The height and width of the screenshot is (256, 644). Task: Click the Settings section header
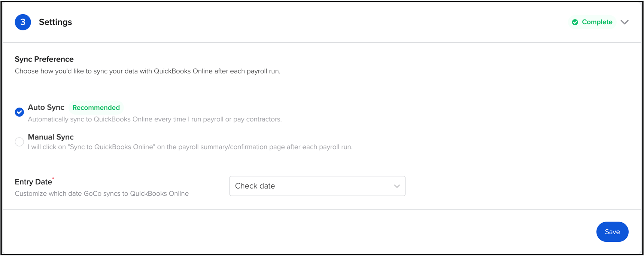(x=55, y=22)
